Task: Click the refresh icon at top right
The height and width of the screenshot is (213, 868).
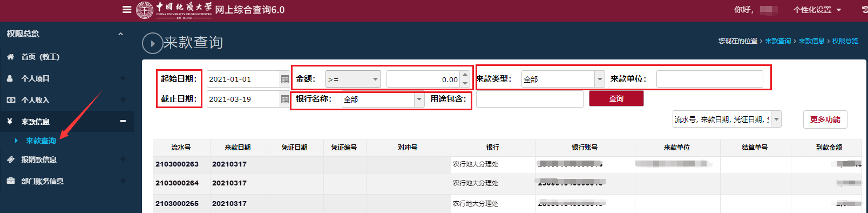Action: click(x=865, y=10)
